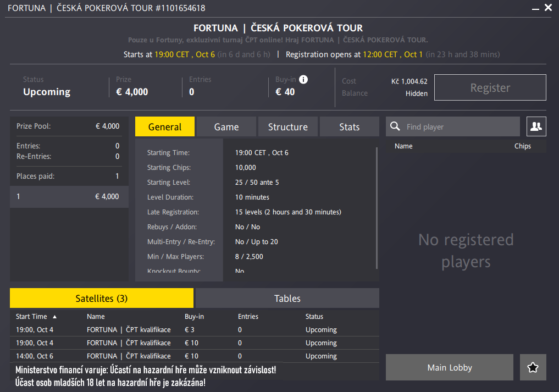The height and width of the screenshot is (392, 559).
Task: Open the 19:00 Oct 4 € 10 satellite
Action: coord(195,343)
